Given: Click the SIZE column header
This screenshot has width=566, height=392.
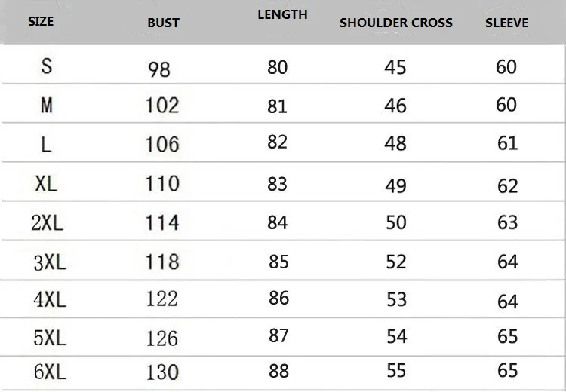Looking at the screenshot, I should point(41,21).
